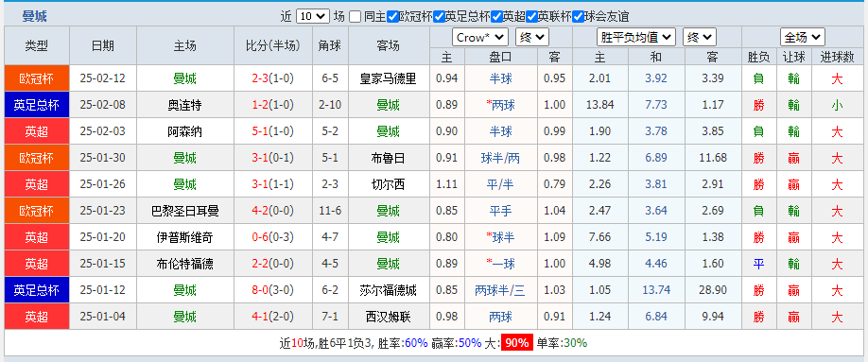Click the red 90% over-rate badge
The image size is (868, 362).
pos(517,343)
